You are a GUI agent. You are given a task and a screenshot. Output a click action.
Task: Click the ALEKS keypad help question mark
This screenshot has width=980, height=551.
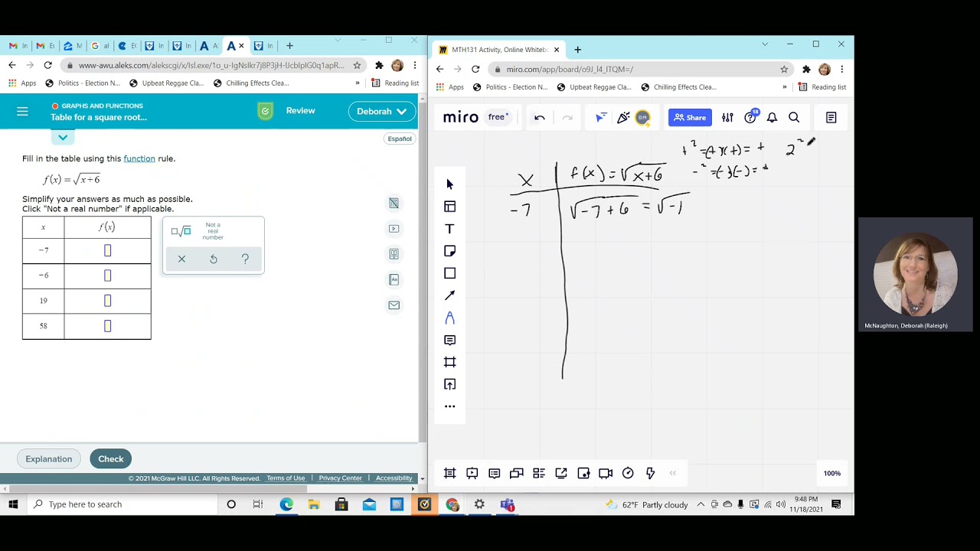coord(245,259)
